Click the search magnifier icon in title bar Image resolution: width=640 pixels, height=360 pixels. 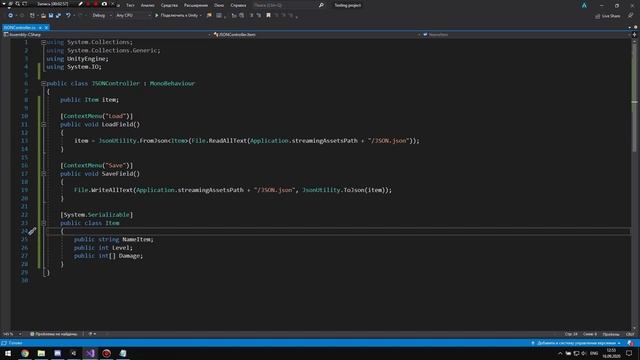[x=321, y=5]
